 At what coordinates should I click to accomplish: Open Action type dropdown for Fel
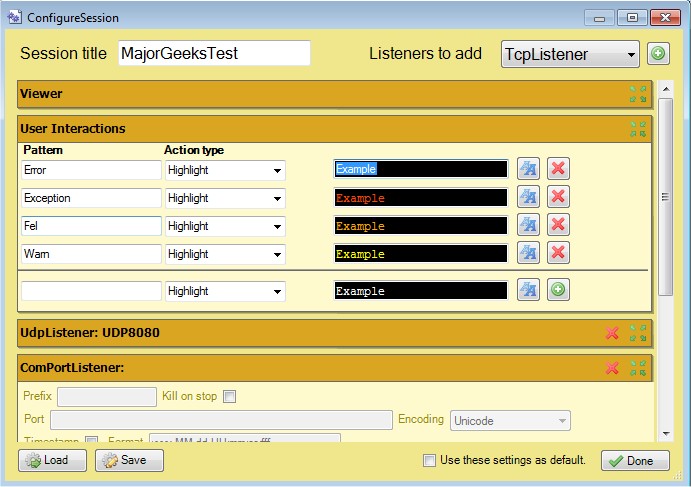pyautogui.click(x=225, y=226)
